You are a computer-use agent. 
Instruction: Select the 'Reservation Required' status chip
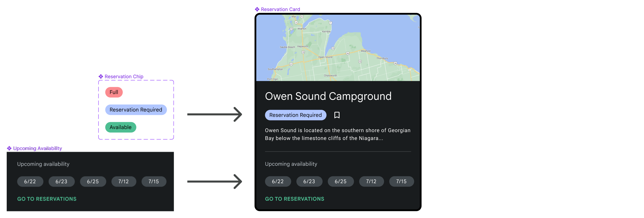click(136, 110)
